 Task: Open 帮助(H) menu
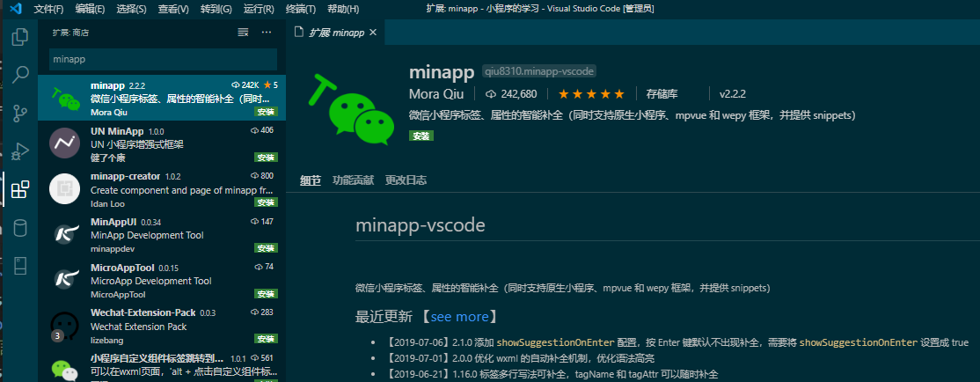343,10
